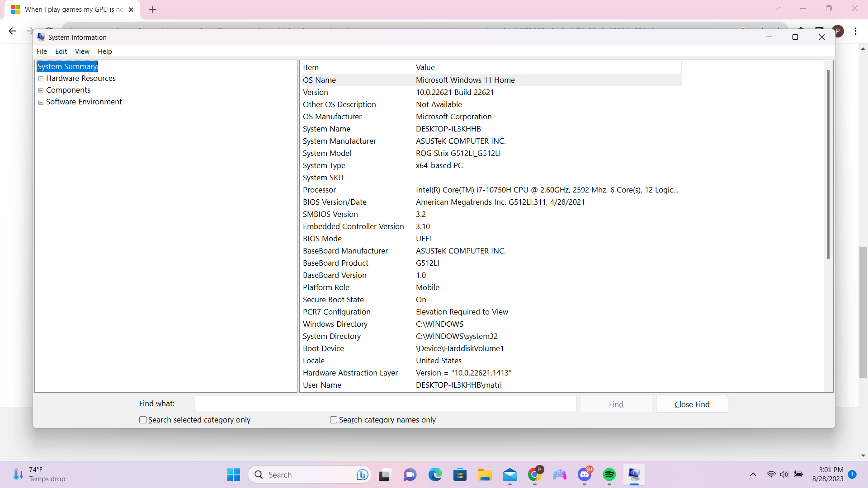868x488 pixels.
Task: Select System Summary tree item
Action: 67,66
